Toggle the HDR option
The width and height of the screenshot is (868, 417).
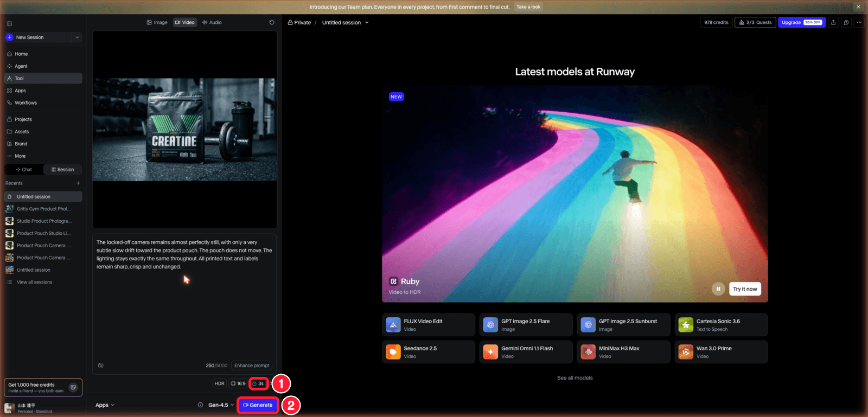(219, 383)
